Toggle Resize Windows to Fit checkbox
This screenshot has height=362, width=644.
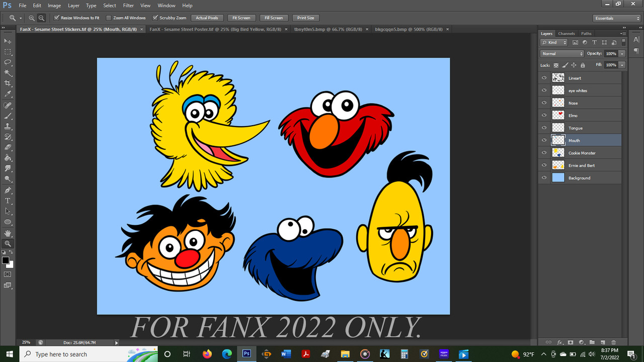point(57,18)
